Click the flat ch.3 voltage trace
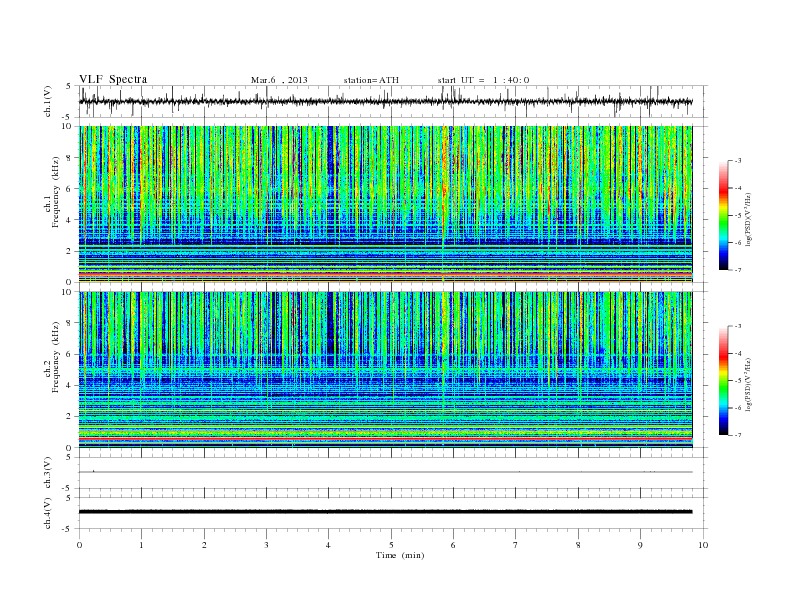Image resolution: width=792 pixels, height=612 pixels. [385, 472]
